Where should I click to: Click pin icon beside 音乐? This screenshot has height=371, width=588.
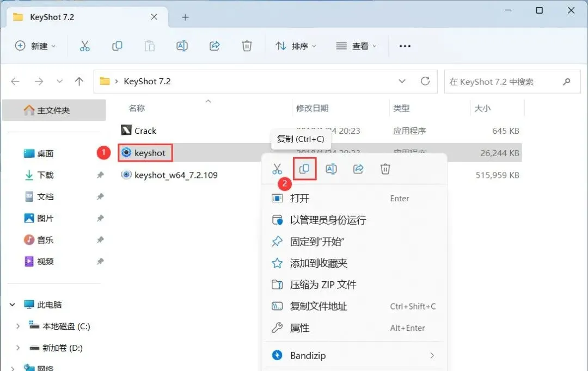[100, 240]
